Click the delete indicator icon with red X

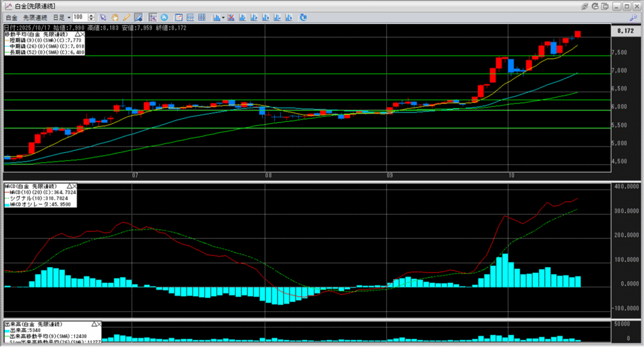pos(231,17)
